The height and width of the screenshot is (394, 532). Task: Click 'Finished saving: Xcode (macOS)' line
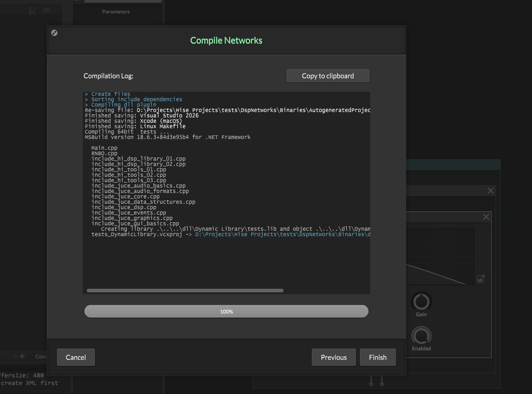click(x=133, y=121)
